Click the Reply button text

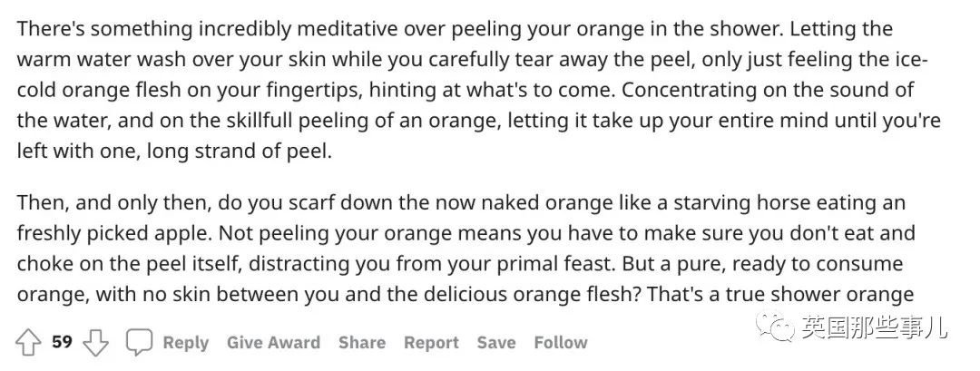[186, 343]
